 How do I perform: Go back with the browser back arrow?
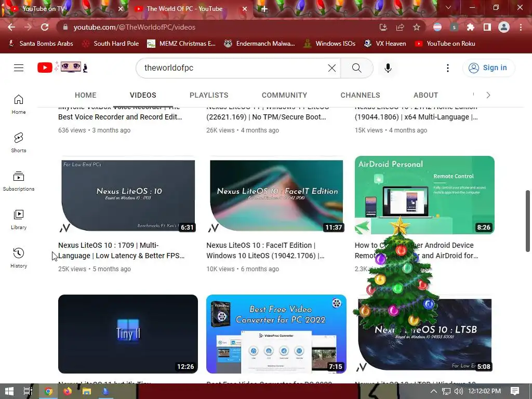point(11,27)
